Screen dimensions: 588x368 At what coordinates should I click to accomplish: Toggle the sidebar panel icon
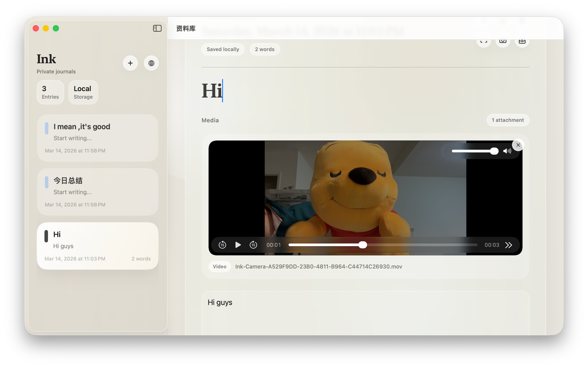(x=157, y=28)
